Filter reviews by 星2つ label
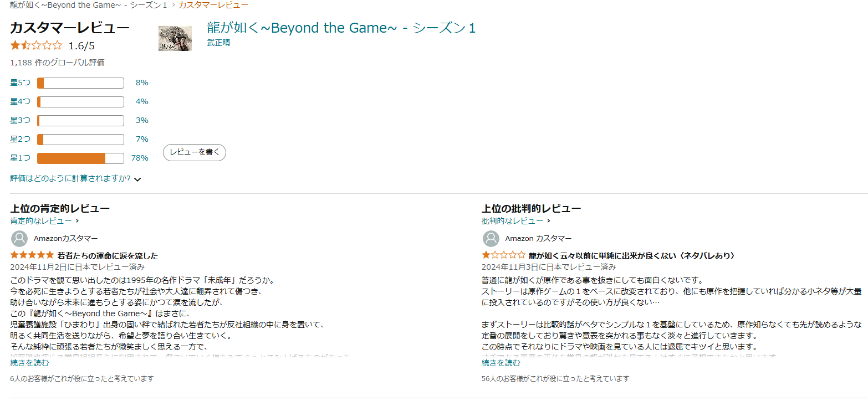Screen dimensions: 868x406 21,139
